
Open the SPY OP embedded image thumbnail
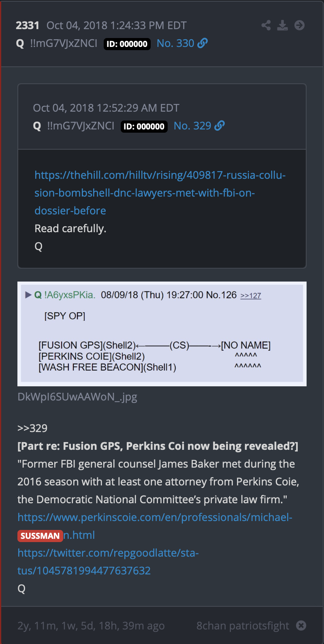pyautogui.click(x=162, y=334)
